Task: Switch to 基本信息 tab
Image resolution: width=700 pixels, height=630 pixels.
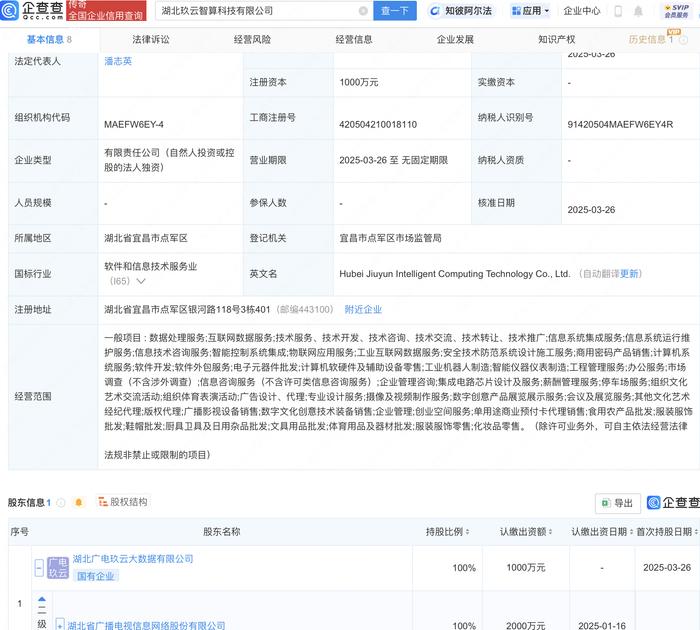Action: coord(49,39)
